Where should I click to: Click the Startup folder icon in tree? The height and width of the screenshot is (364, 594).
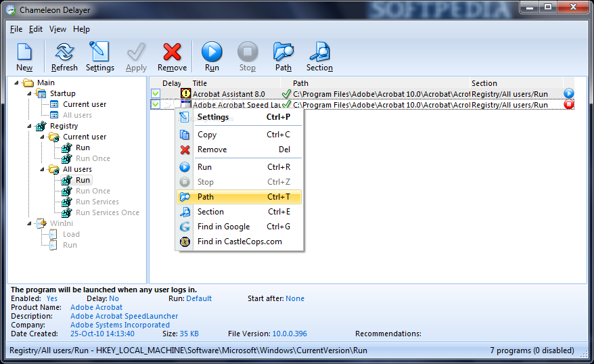(x=41, y=93)
